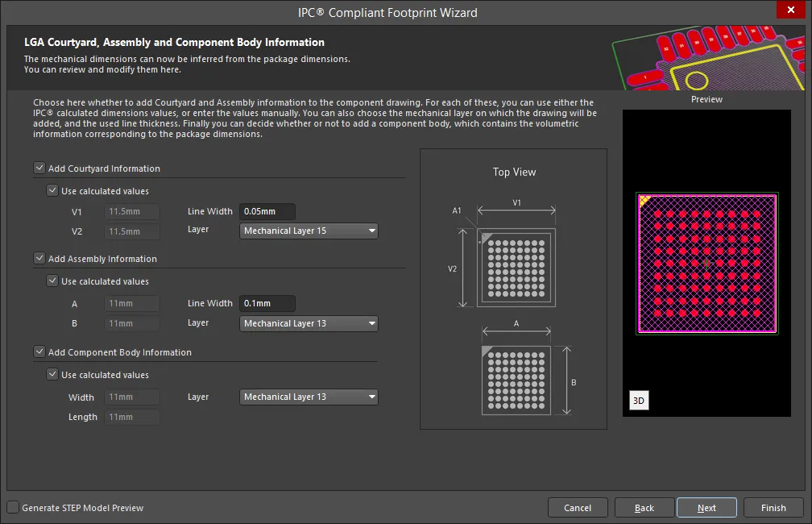Click the V1 11.5mm value field

pyautogui.click(x=132, y=211)
